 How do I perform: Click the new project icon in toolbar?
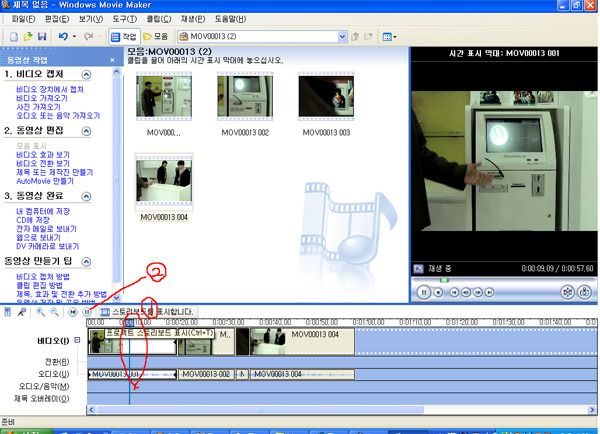pyautogui.click(x=14, y=37)
